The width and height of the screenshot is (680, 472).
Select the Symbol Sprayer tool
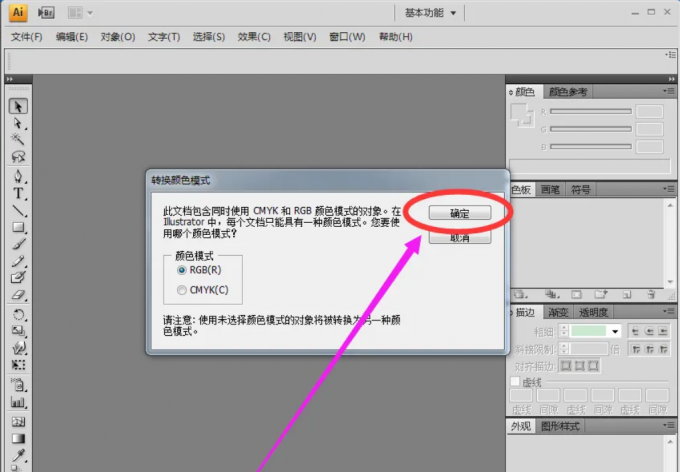click(18, 385)
